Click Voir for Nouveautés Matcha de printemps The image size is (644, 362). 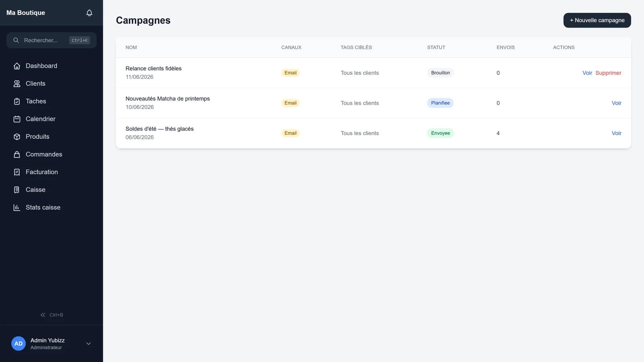tap(616, 103)
